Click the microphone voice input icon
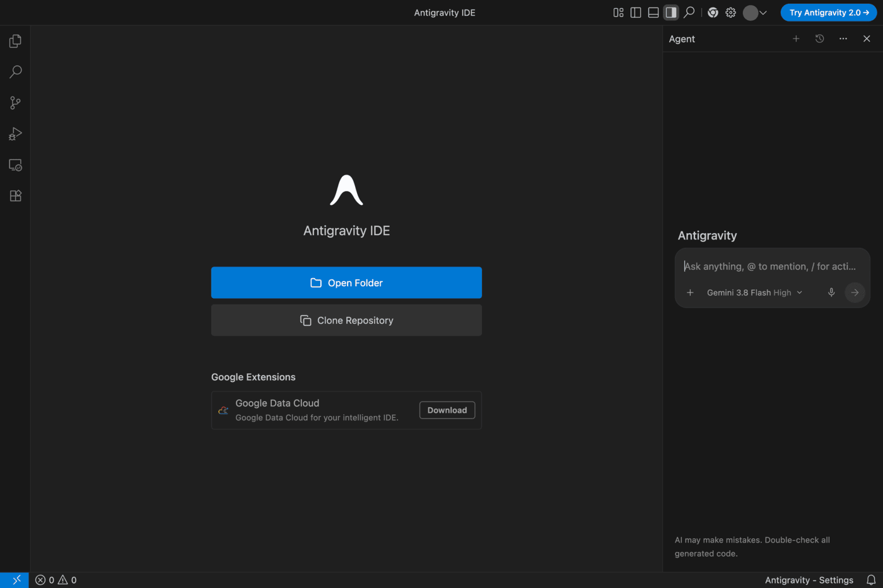 (x=831, y=292)
